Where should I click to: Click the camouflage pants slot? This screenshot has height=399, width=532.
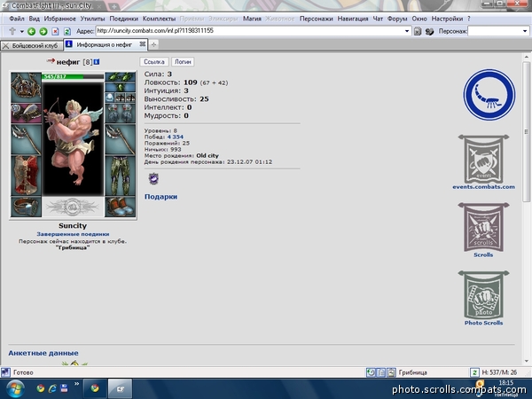click(x=120, y=176)
